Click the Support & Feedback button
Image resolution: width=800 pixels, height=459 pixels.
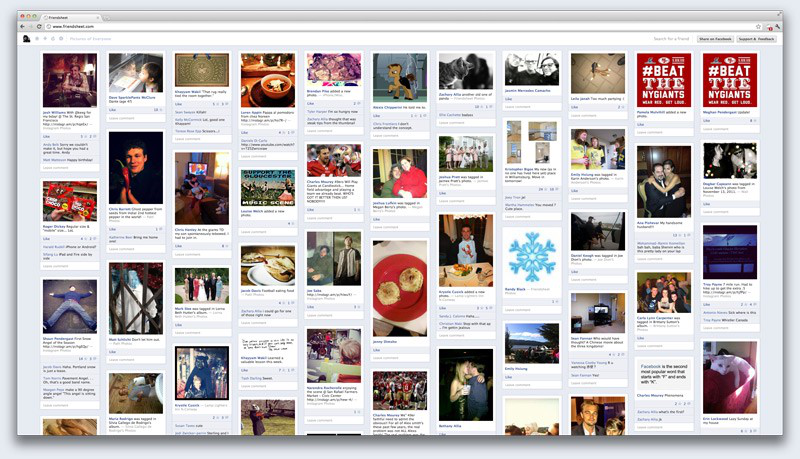click(757, 39)
